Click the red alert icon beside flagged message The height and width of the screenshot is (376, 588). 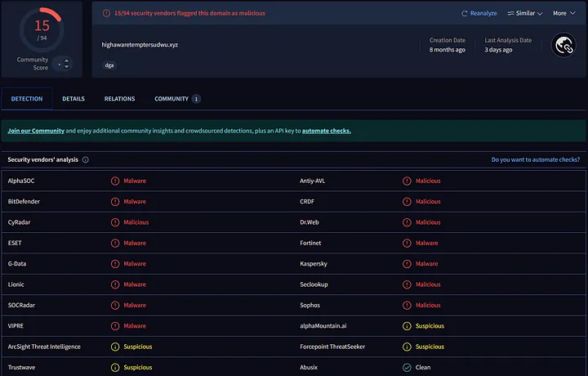106,13
